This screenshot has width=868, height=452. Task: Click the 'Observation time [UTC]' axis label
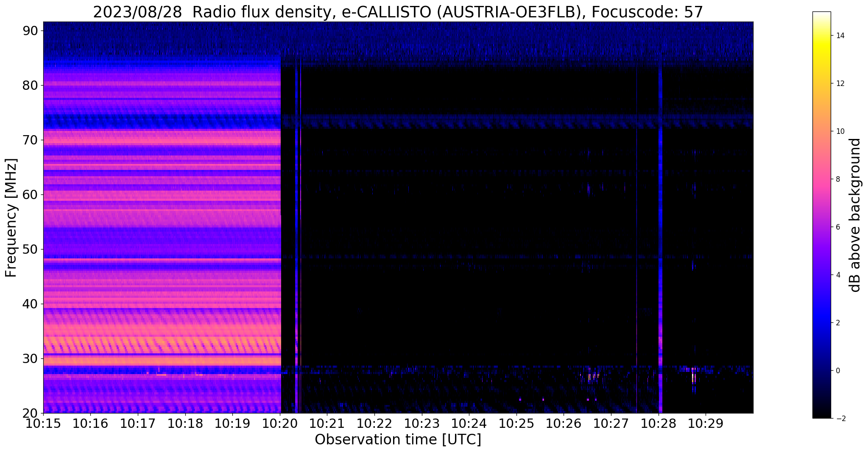click(x=398, y=440)
